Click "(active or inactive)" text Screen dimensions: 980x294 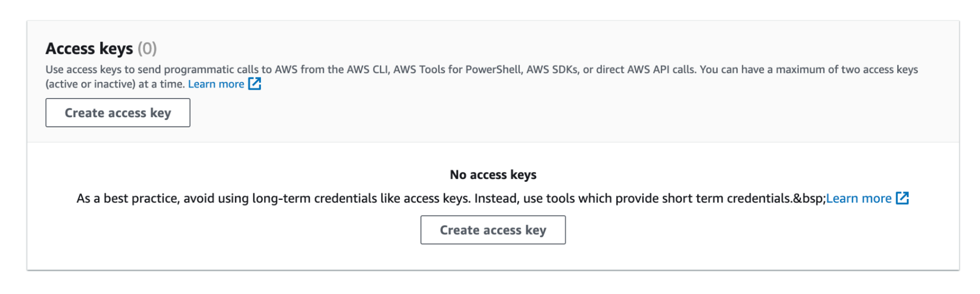click(x=90, y=84)
